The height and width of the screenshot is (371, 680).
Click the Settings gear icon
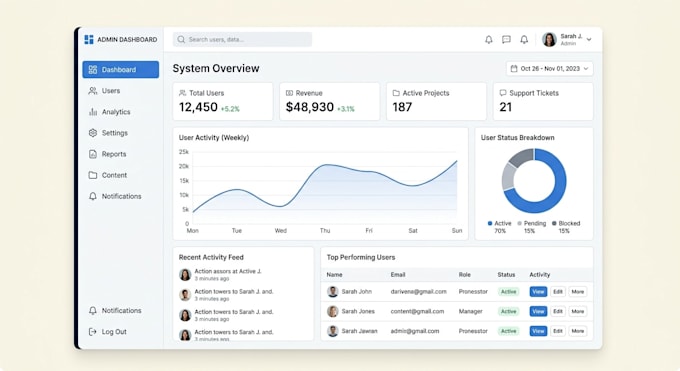pyautogui.click(x=93, y=133)
